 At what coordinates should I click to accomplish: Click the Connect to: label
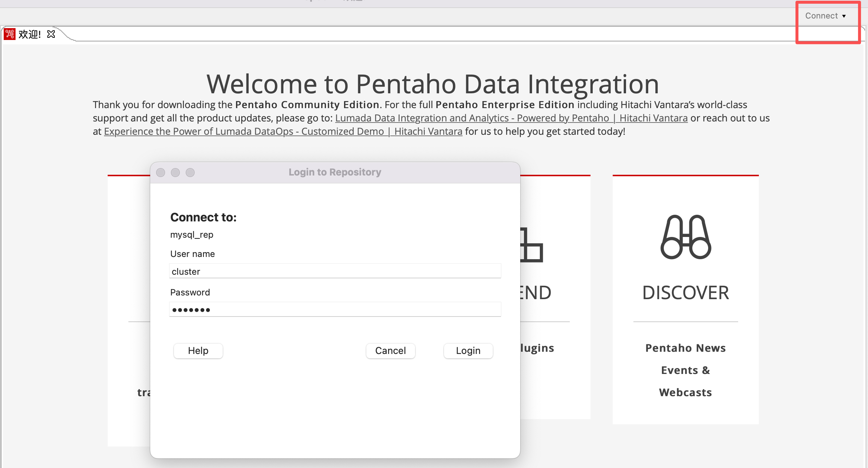[x=203, y=217]
